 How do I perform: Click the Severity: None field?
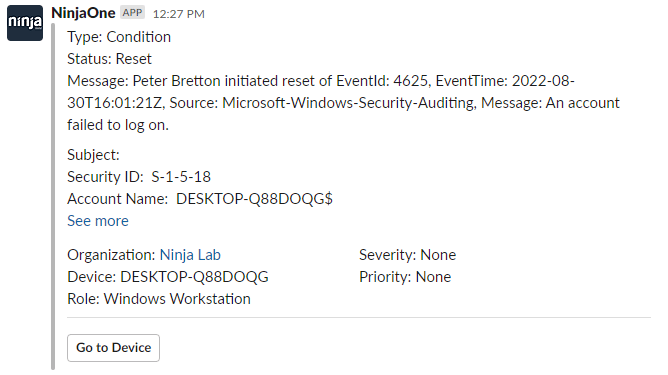coord(407,255)
